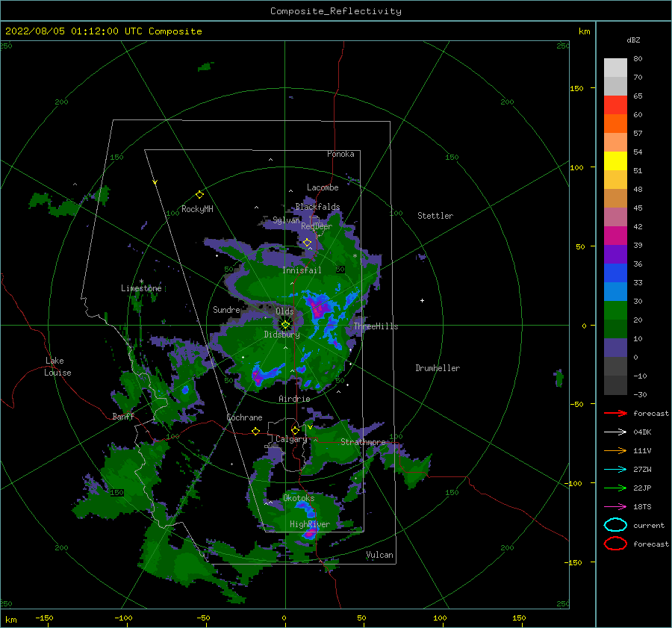Select the white 04DK arrow legend entry

click(x=615, y=432)
